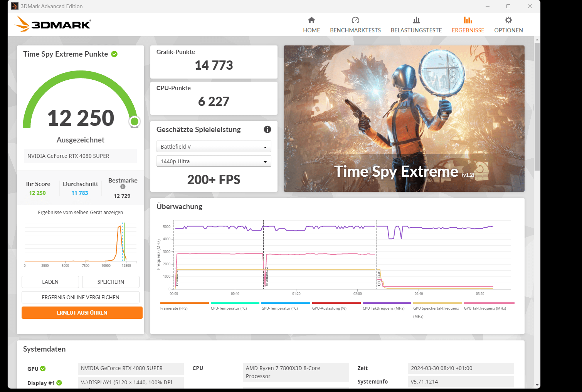Go to BELASTUNGSTESTE tab
This screenshot has width=582, height=392.
pos(416,25)
